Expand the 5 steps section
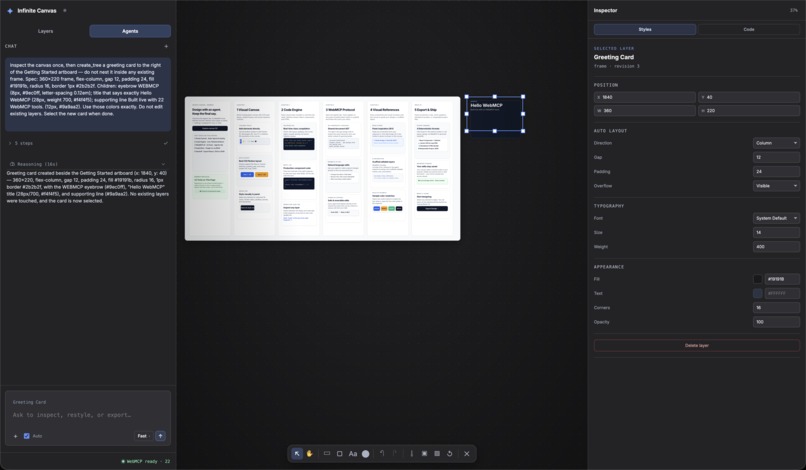 tap(87, 143)
